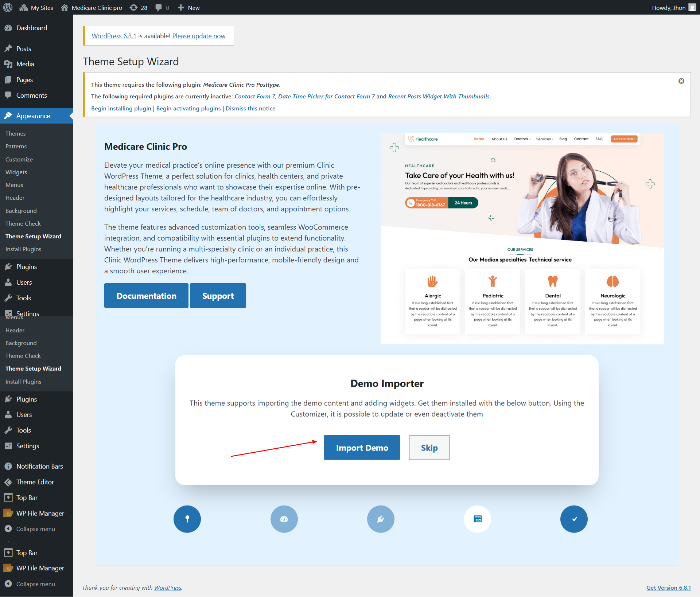Select the demo import layout wizard step
This screenshot has height=597, width=700.
(x=477, y=519)
